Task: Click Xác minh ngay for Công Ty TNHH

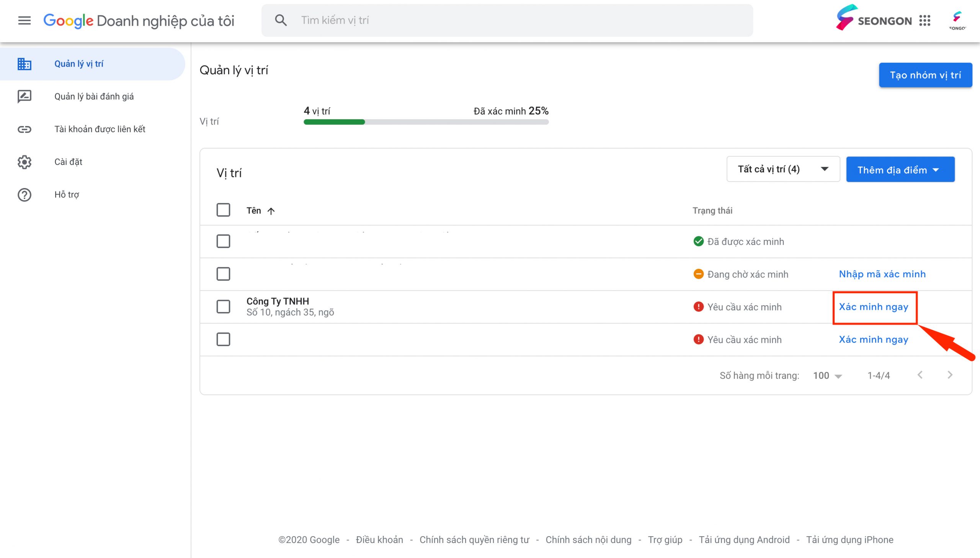Action: [x=874, y=307]
